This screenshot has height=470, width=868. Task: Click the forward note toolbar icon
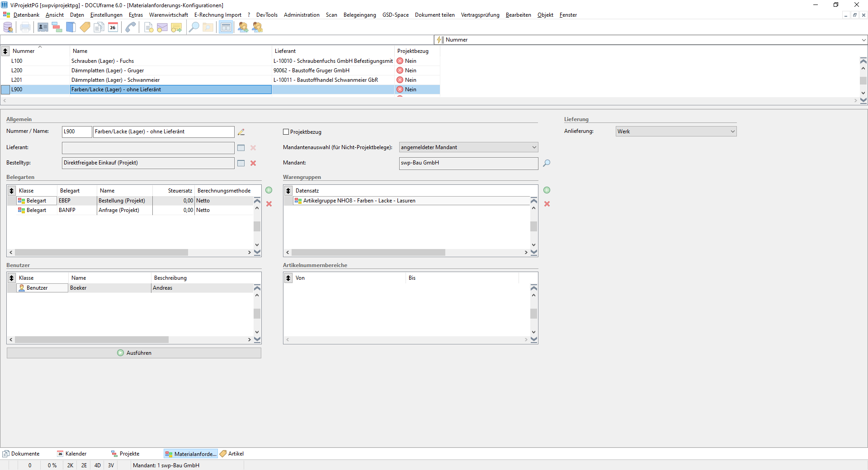click(x=176, y=28)
